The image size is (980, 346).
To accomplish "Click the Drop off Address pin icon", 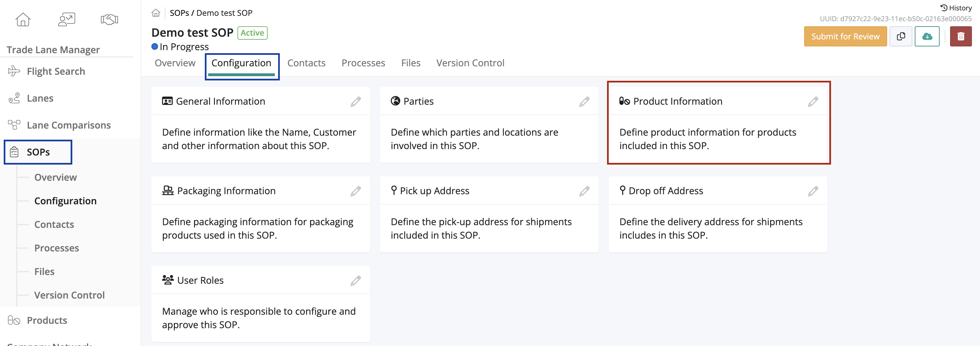I will (x=623, y=190).
